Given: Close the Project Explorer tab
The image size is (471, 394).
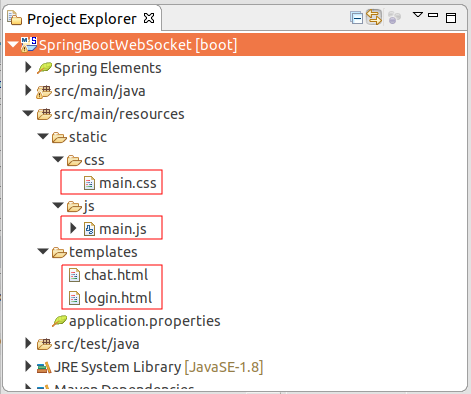Looking at the screenshot, I should coord(149,18).
